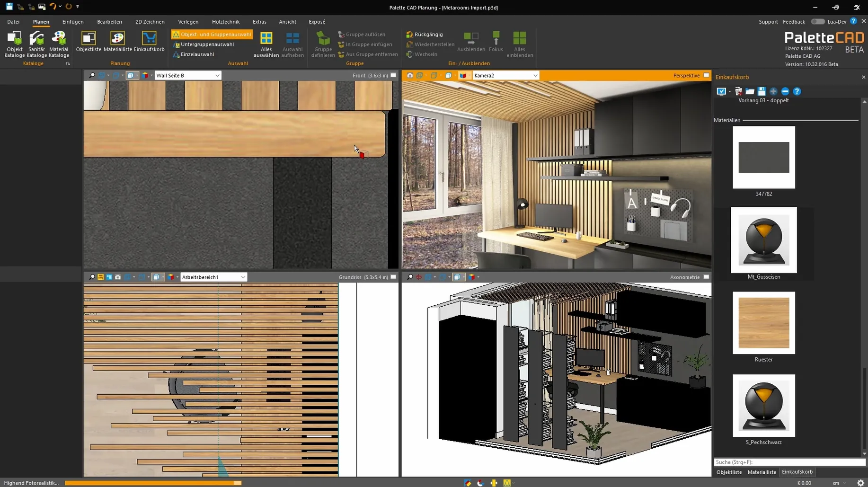This screenshot has width=868, height=487.
Task: Switch to the Materialliste bottom tab
Action: (762, 472)
